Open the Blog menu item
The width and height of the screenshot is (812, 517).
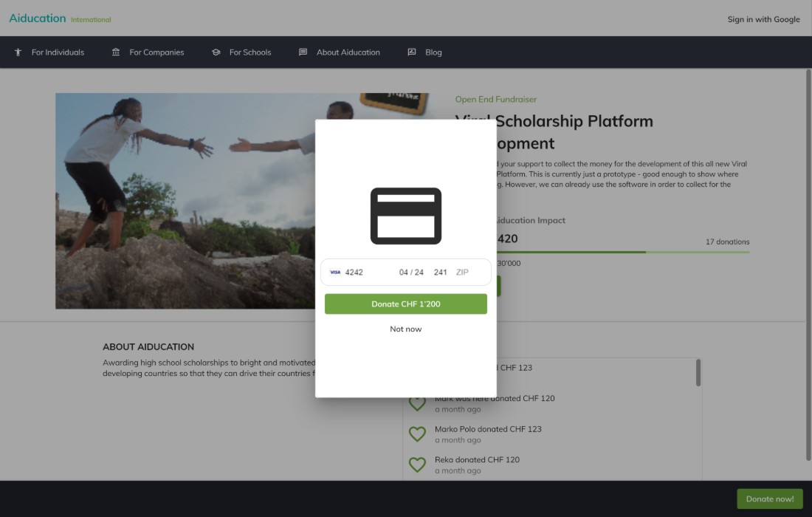coord(433,52)
